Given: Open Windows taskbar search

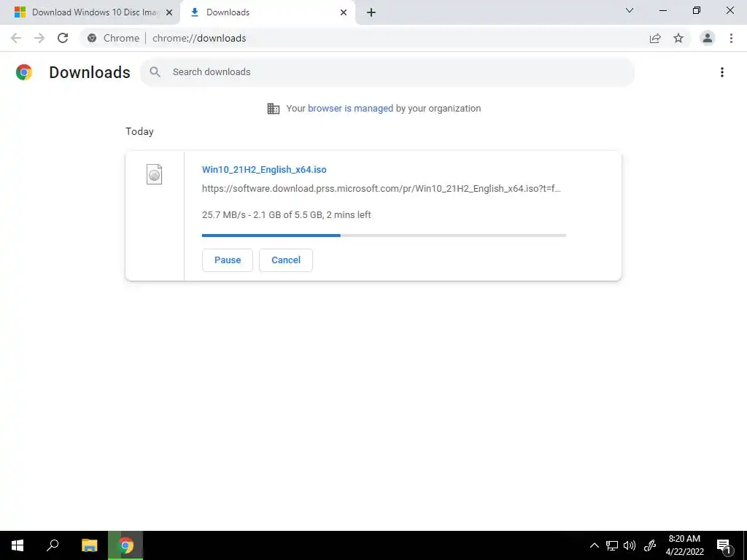Looking at the screenshot, I should (x=53, y=545).
